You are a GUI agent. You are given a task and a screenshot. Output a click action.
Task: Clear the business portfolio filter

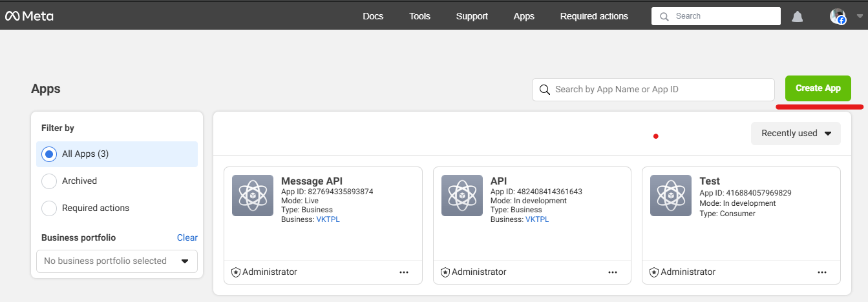(x=187, y=237)
